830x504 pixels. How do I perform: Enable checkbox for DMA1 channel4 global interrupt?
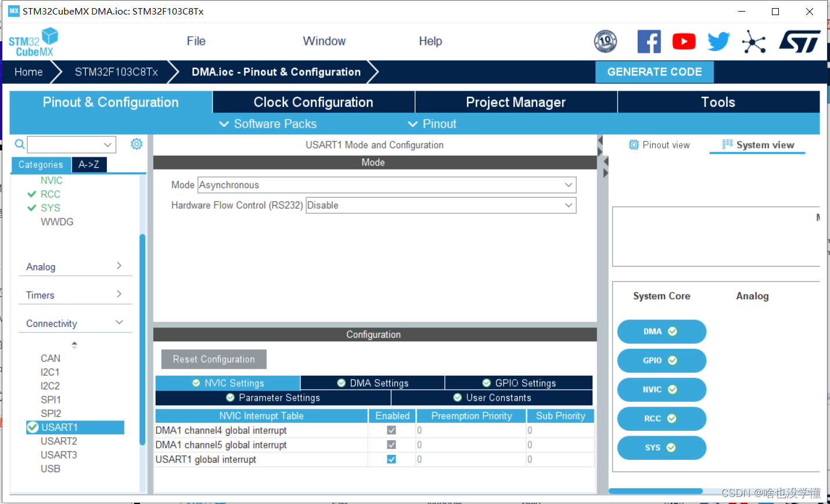pos(391,430)
